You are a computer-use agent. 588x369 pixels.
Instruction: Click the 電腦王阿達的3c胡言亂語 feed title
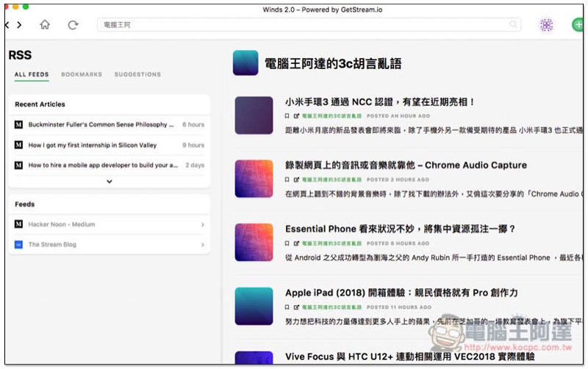tap(333, 64)
